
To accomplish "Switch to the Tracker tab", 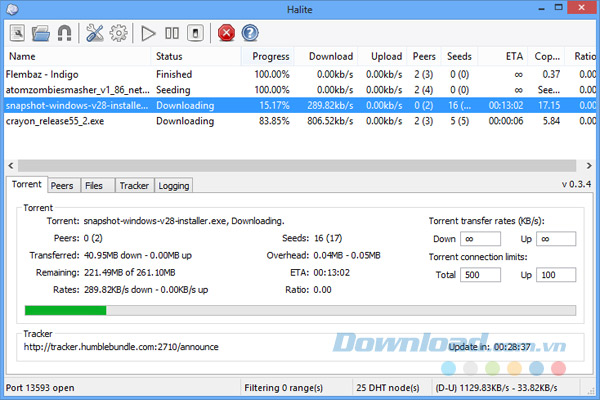I will pyautogui.click(x=134, y=186).
